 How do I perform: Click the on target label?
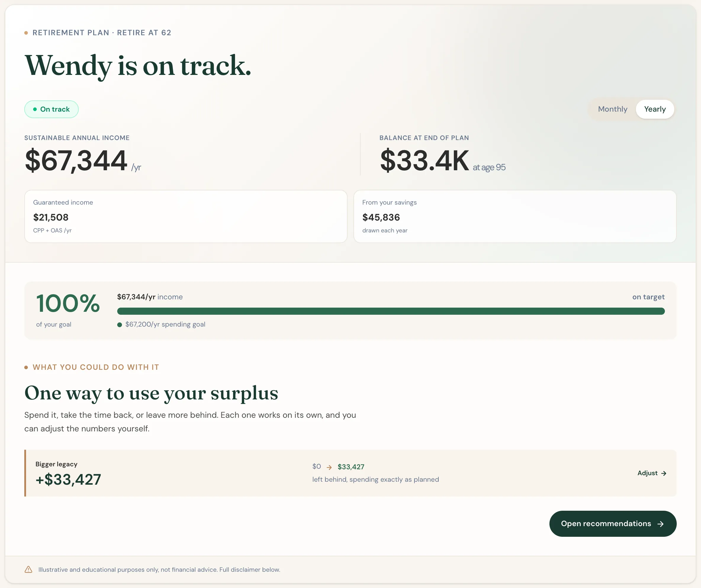tap(648, 297)
